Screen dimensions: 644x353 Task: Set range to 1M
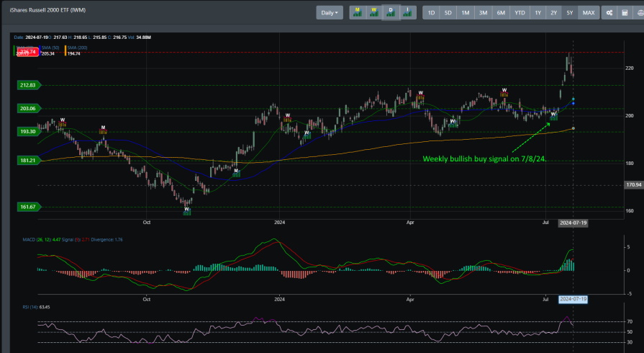coord(466,13)
